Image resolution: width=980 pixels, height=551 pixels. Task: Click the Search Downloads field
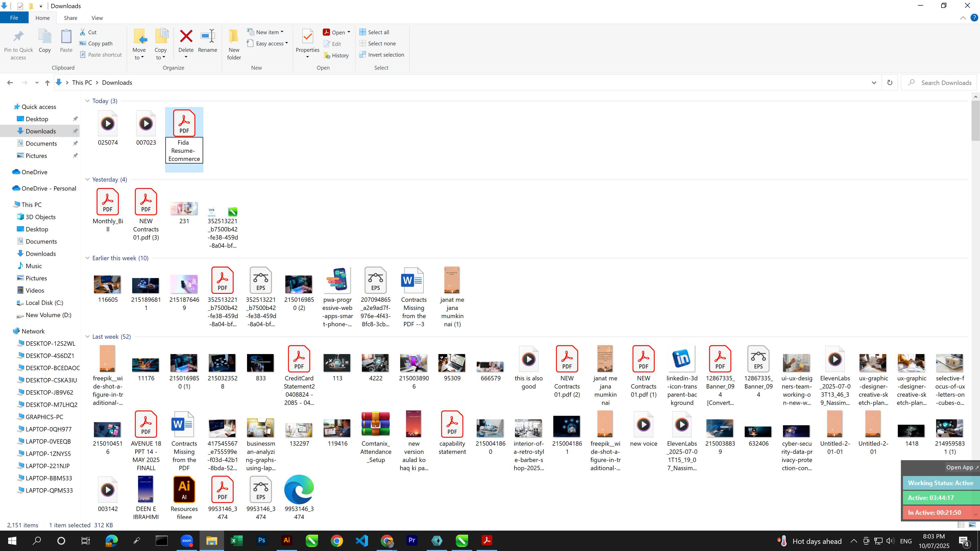tap(939, 82)
